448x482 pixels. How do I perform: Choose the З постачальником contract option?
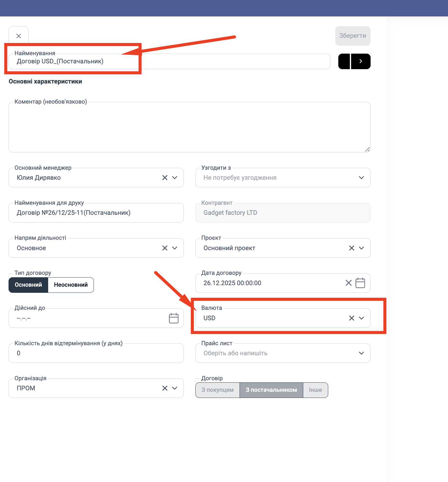[x=271, y=390]
